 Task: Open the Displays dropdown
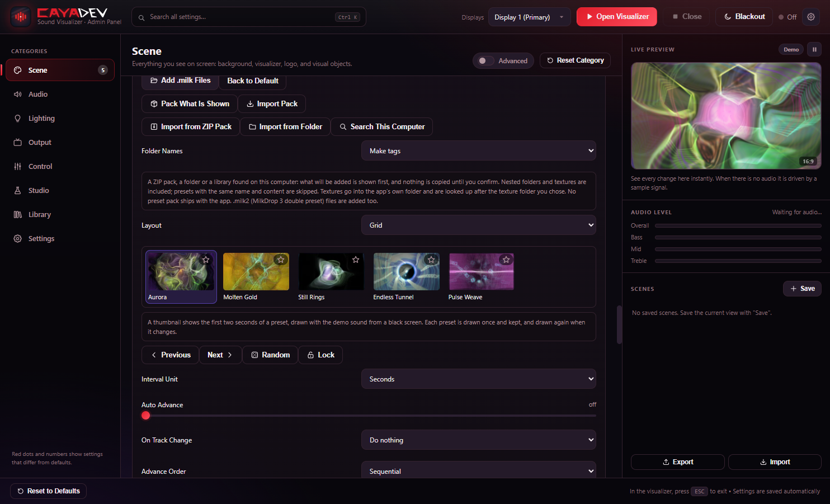529,17
